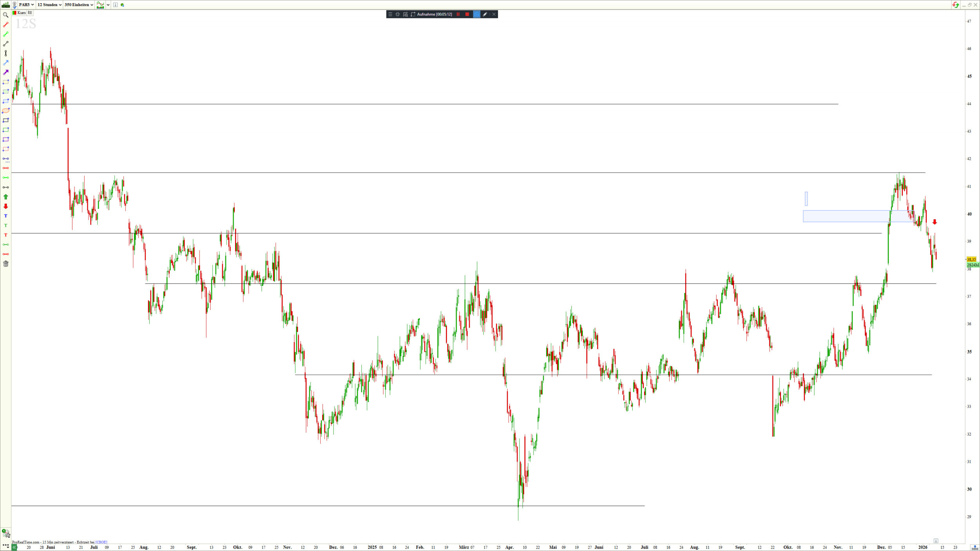Open the CBOE link in footer
Image resolution: width=980 pixels, height=551 pixels.
point(101,542)
